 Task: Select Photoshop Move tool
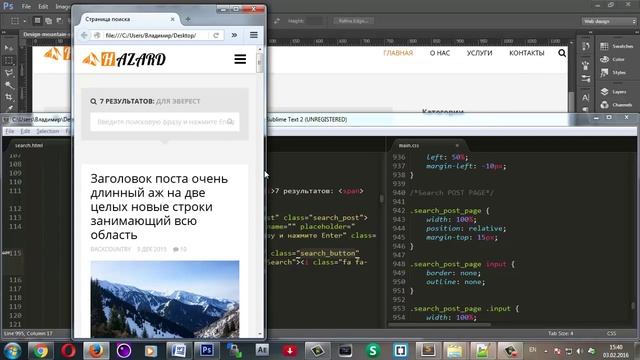[x=9, y=48]
